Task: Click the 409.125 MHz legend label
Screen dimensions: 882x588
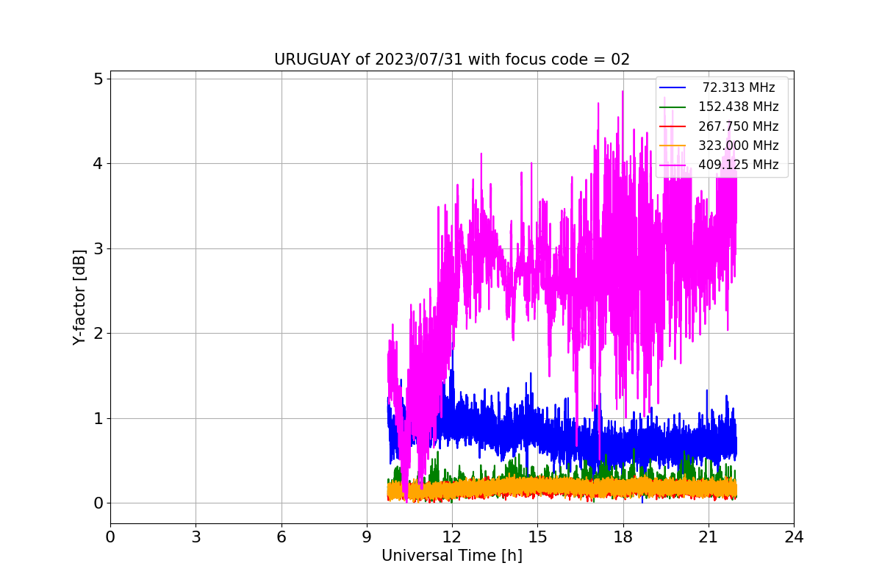Action: coord(739,165)
